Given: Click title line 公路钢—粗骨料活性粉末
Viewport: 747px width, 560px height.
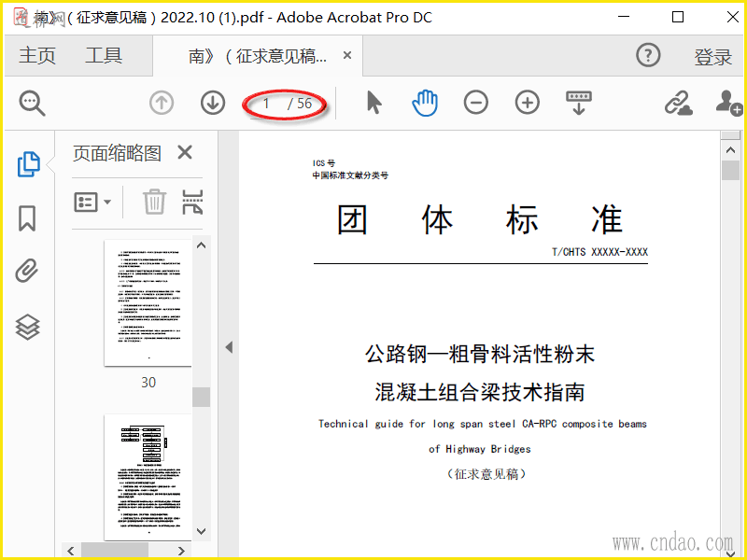Looking at the screenshot, I should [x=480, y=355].
